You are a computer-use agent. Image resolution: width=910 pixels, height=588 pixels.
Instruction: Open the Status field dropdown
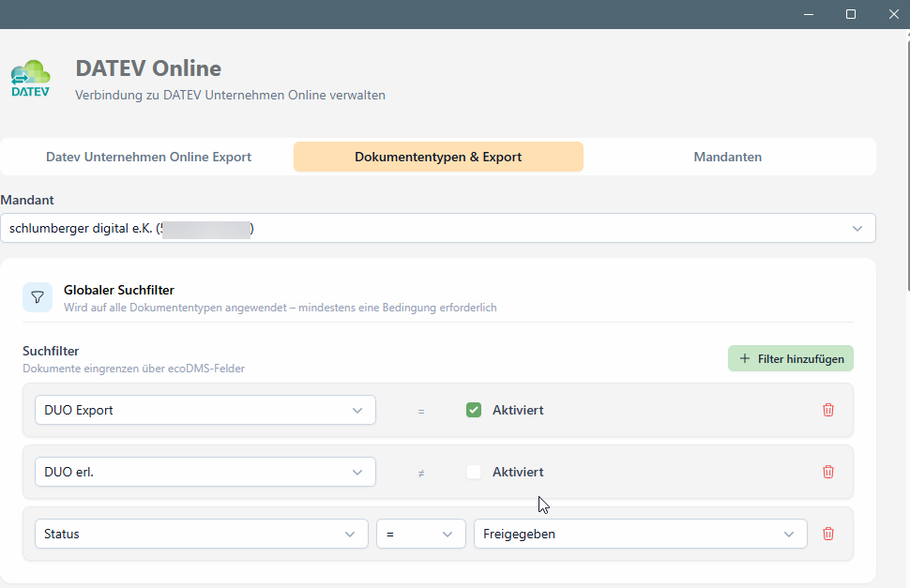click(x=202, y=534)
